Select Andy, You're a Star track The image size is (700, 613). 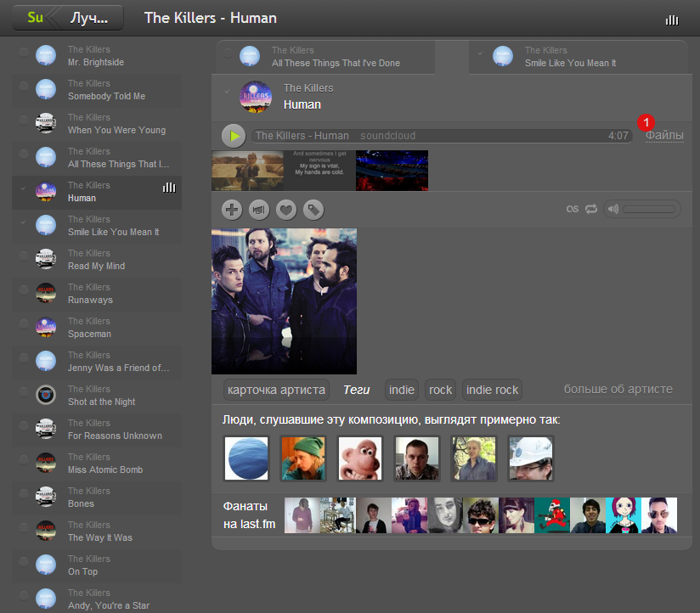click(97, 599)
